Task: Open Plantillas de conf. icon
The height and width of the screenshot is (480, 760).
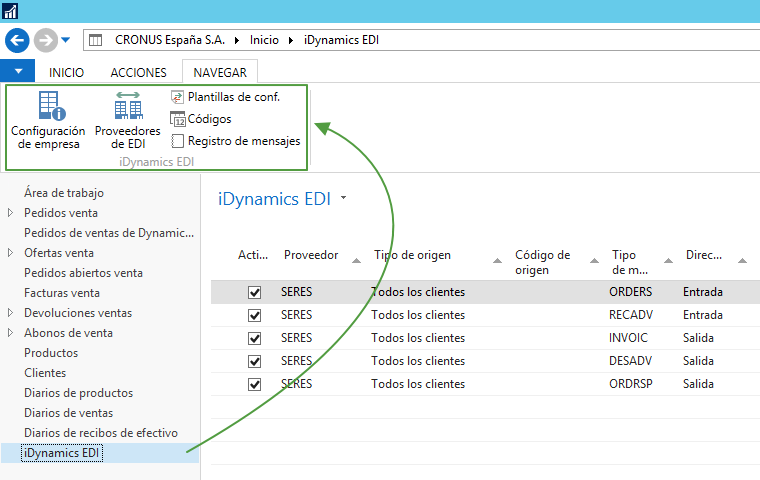Action: (x=177, y=97)
